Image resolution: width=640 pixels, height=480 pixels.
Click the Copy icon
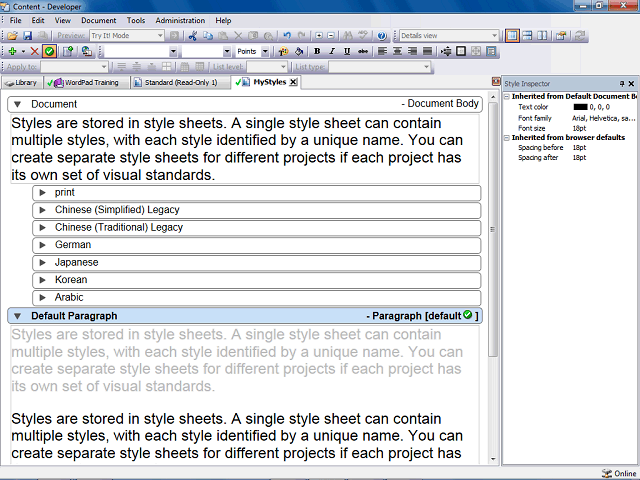pos(208,36)
